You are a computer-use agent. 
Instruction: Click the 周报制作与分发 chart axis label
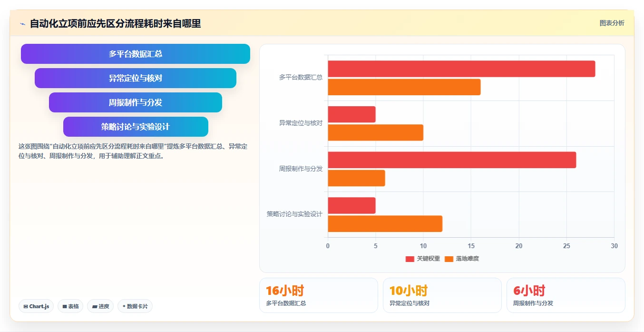(x=301, y=169)
